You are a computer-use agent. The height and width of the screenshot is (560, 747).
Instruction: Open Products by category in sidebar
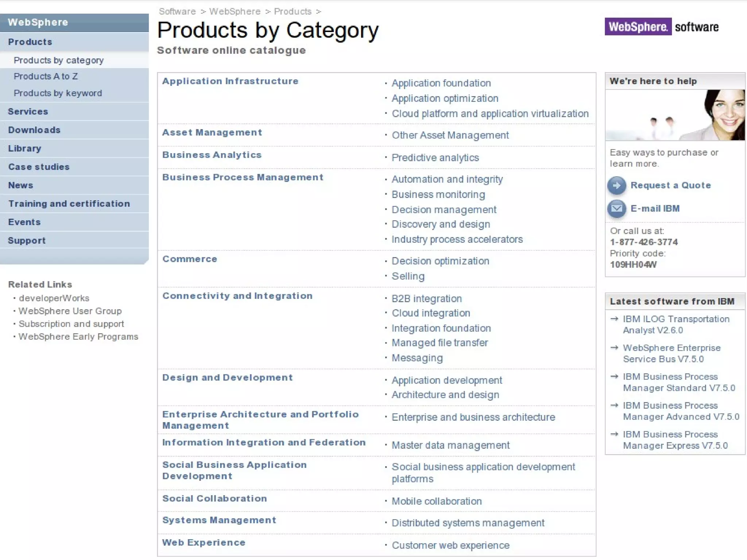pyautogui.click(x=59, y=60)
